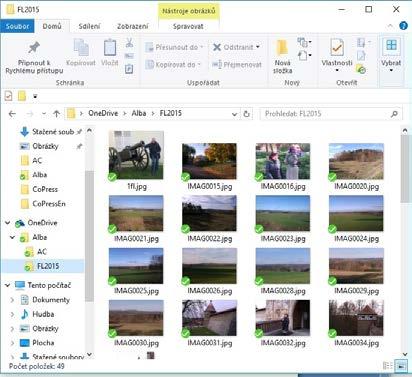Image resolution: width=412 pixels, height=377 pixels.
Task: Select FL2015 folder in the tree
Action: pos(43,266)
